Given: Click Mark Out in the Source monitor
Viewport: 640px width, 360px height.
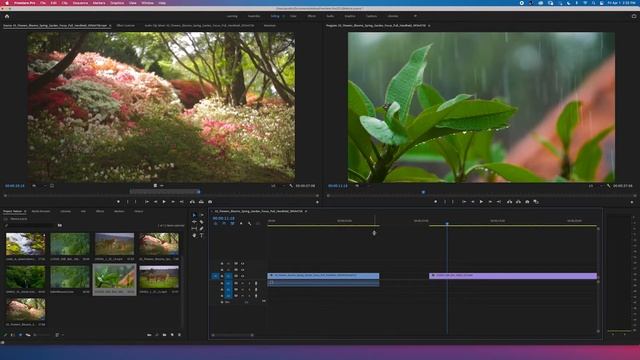Looking at the screenshot, I should coord(136,202).
